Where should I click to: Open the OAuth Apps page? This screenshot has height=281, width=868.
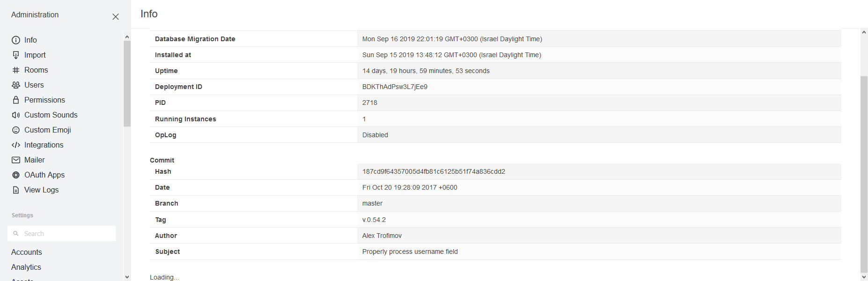pyautogui.click(x=44, y=175)
